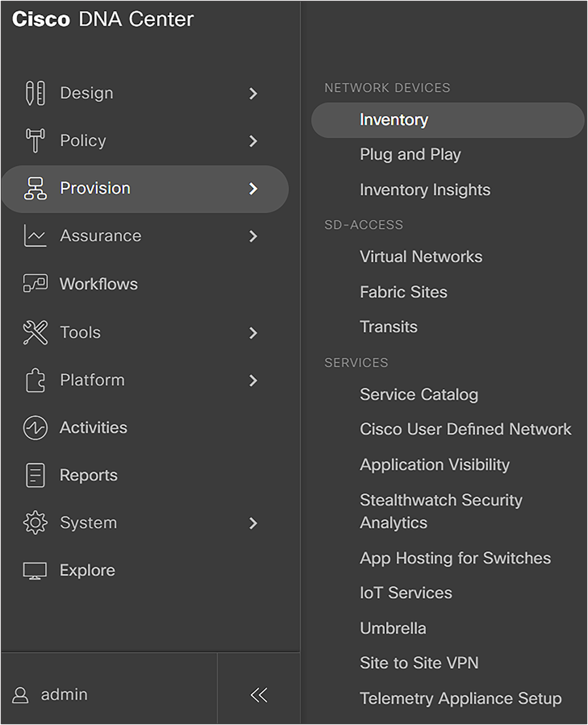Open Inventory Insights
The height and width of the screenshot is (725, 588).
click(x=425, y=189)
